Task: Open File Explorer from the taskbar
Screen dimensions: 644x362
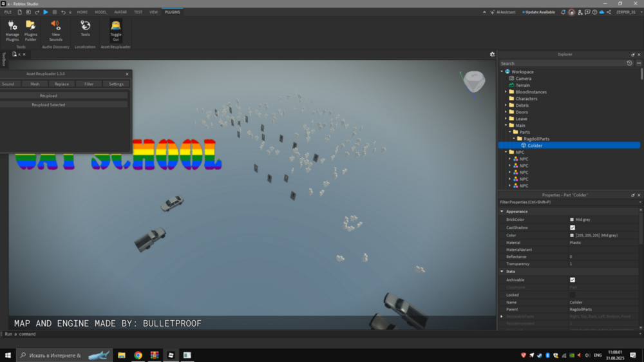Action: [x=122, y=355]
